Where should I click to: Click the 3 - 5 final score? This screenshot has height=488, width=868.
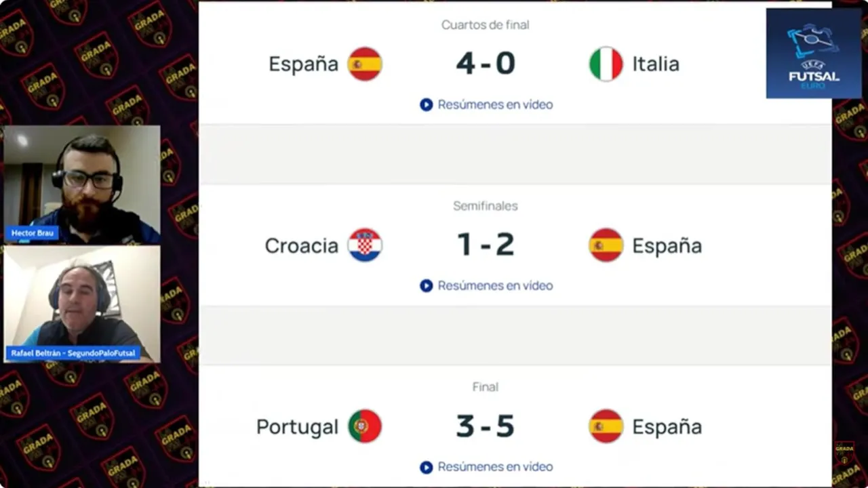point(486,426)
